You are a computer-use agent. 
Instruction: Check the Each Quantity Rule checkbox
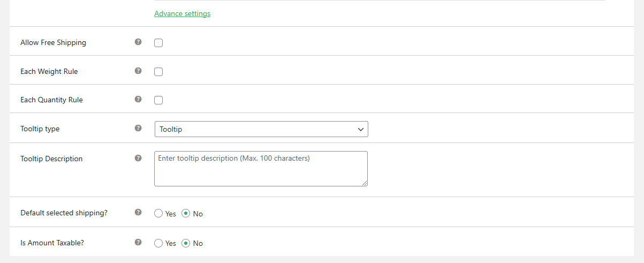click(158, 100)
